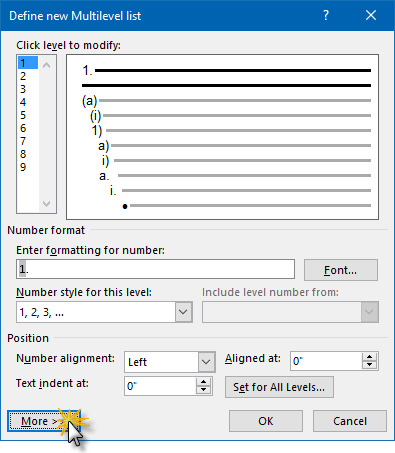Open the Number style for this level dropdown

coord(184,312)
